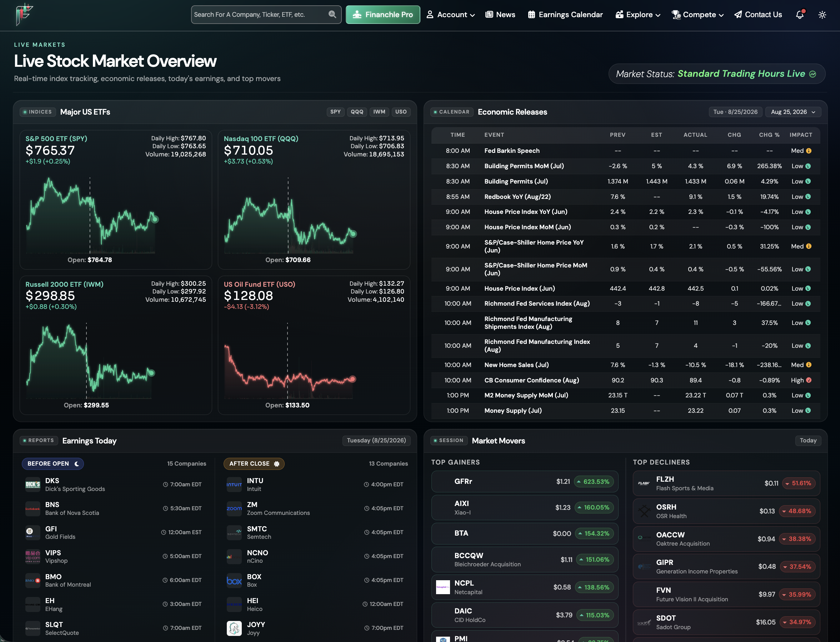The width and height of the screenshot is (840, 642).
Task: Open the AIXI Xiao-I gainer card
Action: click(525, 507)
